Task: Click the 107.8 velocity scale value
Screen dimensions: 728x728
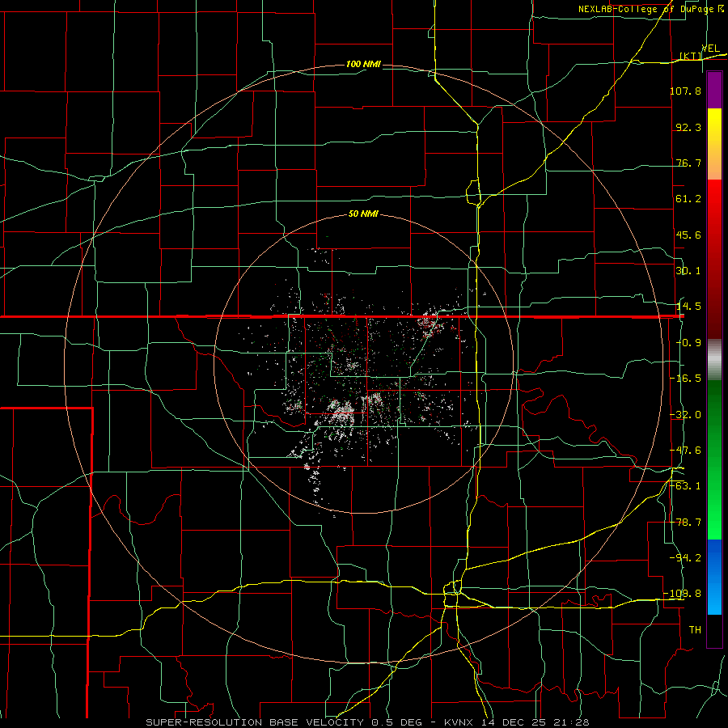Action: pos(686,91)
